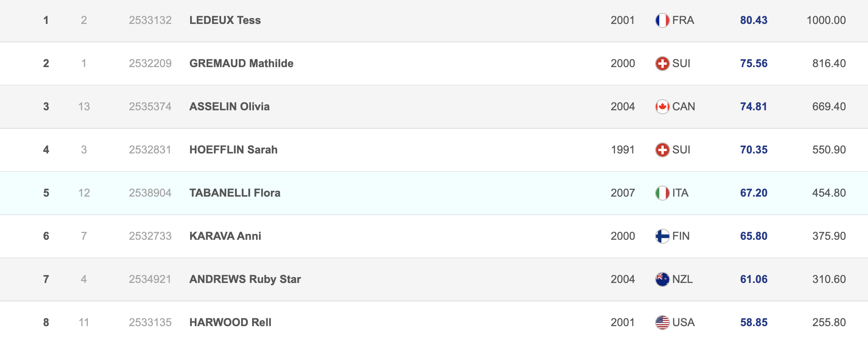Select ANDREWS Ruby Star's name
The height and width of the screenshot is (343, 868).
tap(245, 279)
